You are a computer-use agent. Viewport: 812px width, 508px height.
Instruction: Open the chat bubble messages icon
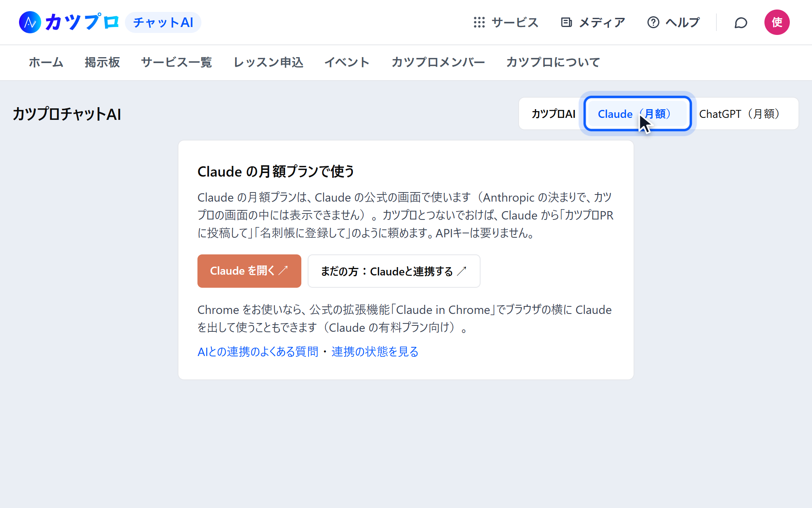pyautogui.click(x=741, y=23)
